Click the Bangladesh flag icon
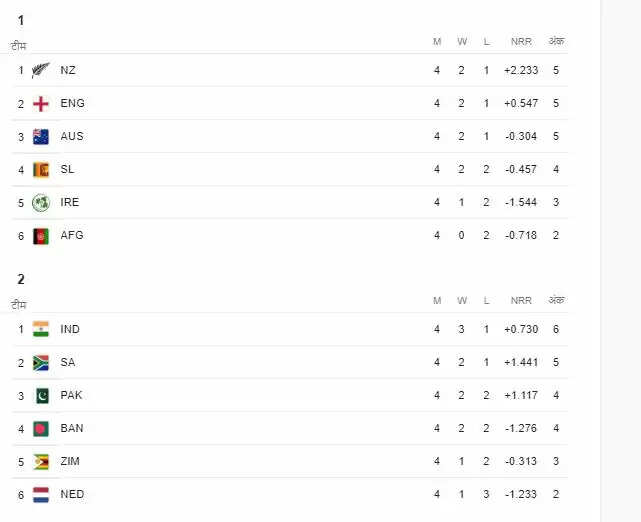Viewport: 641px width, 522px height. 40,428
